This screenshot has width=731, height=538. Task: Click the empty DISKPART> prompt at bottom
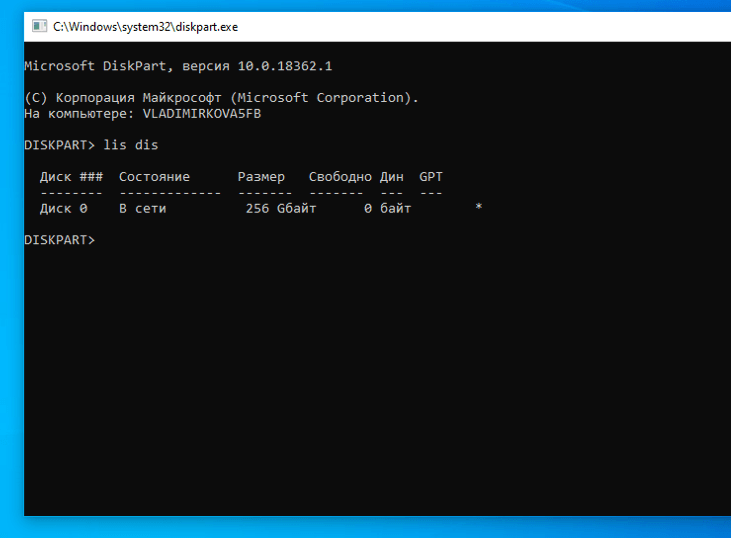point(60,240)
